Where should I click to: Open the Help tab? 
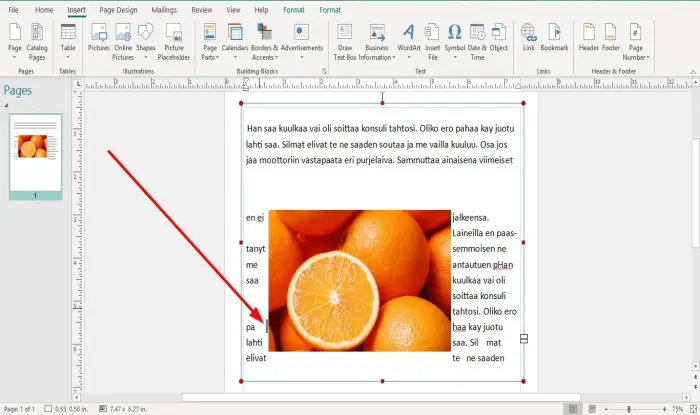click(x=261, y=10)
